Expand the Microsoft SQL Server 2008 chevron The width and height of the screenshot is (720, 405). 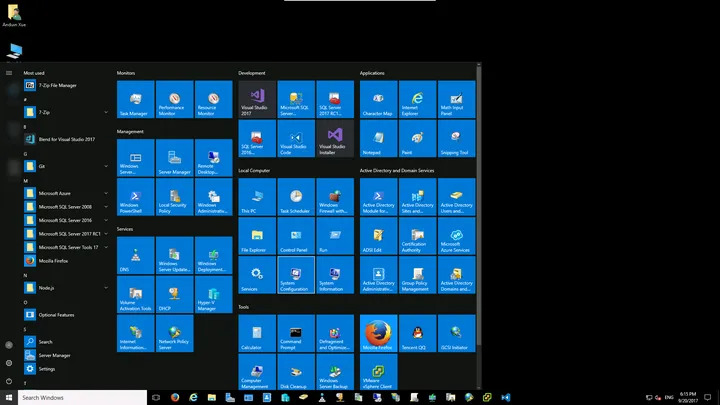(x=106, y=207)
